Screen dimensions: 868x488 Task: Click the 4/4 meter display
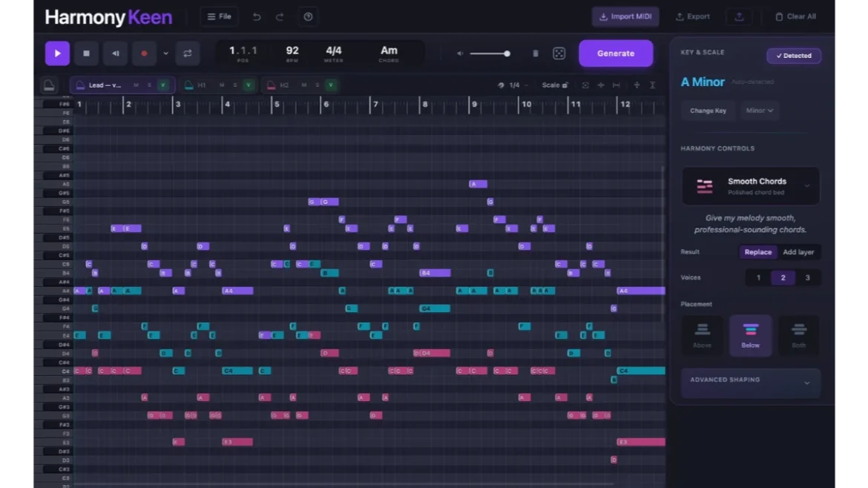[334, 53]
